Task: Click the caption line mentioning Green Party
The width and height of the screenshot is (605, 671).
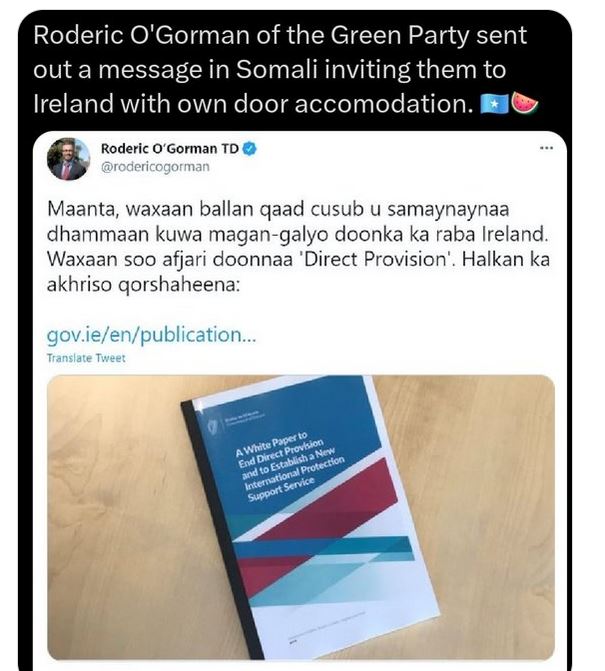Action: (x=280, y=35)
